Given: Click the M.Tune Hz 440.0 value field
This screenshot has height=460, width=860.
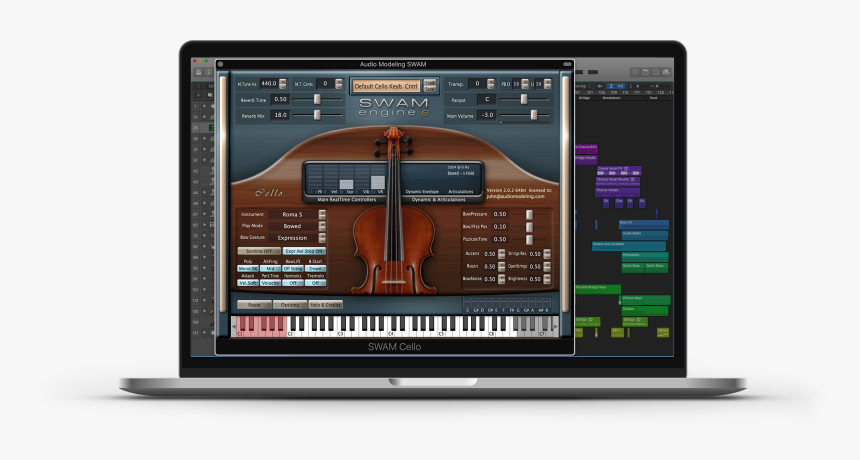Looking at the screenshot, I should [269, 84].
